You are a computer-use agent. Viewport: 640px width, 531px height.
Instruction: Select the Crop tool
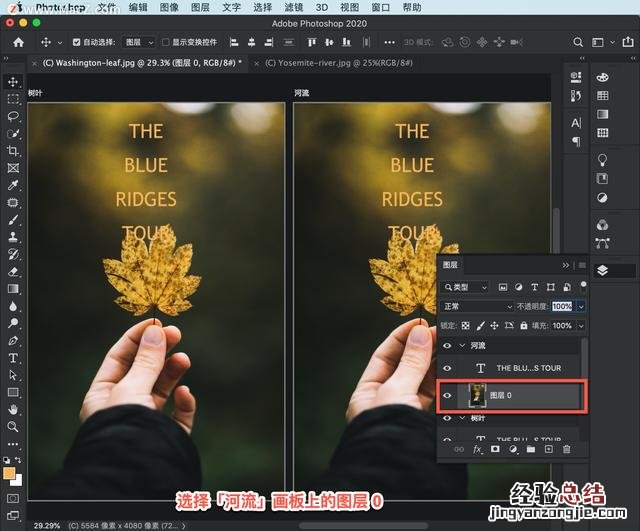pyautogui.click(x=13, y=151)
